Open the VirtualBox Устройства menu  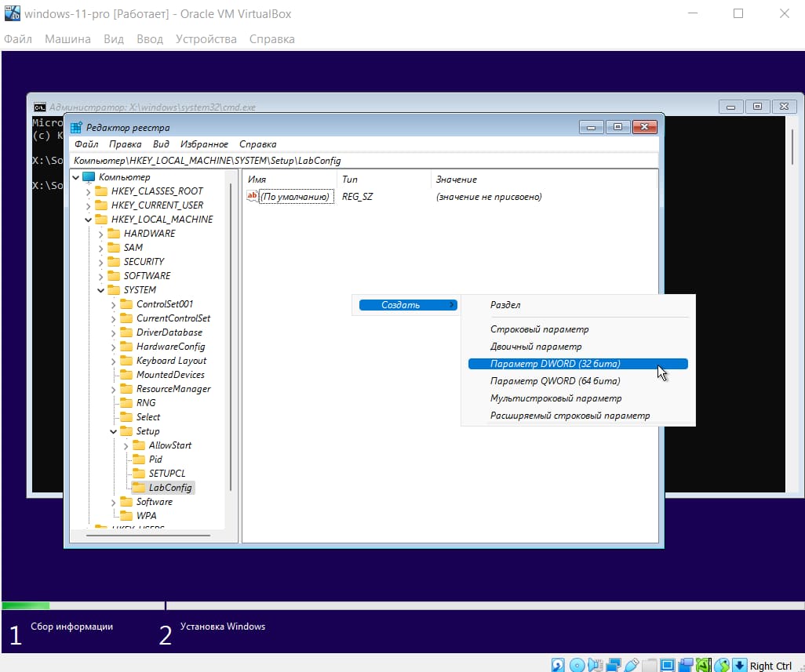[x=206, y=39]
